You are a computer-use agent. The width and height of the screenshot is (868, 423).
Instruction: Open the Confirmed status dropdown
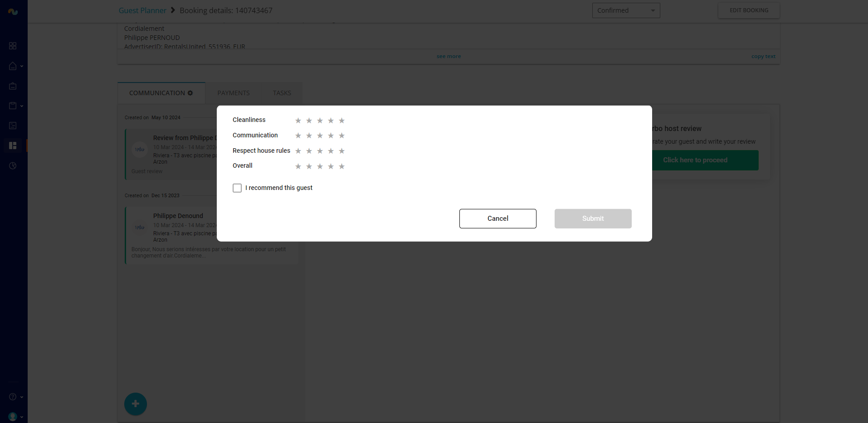point(626,10)
